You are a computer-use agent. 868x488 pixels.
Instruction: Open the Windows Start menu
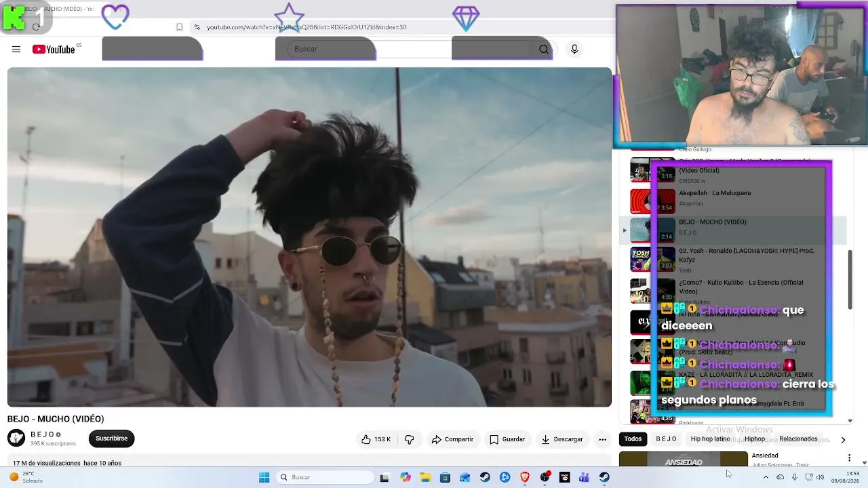(x=264, y=477)
